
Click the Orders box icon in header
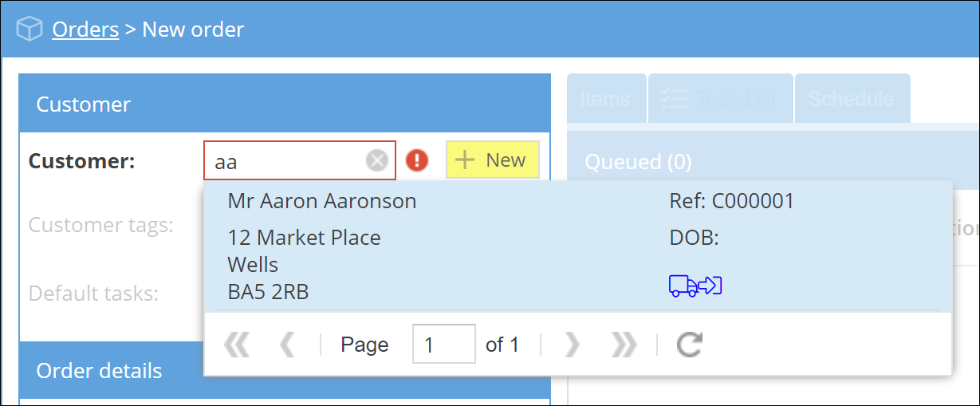tap(29, 30)
